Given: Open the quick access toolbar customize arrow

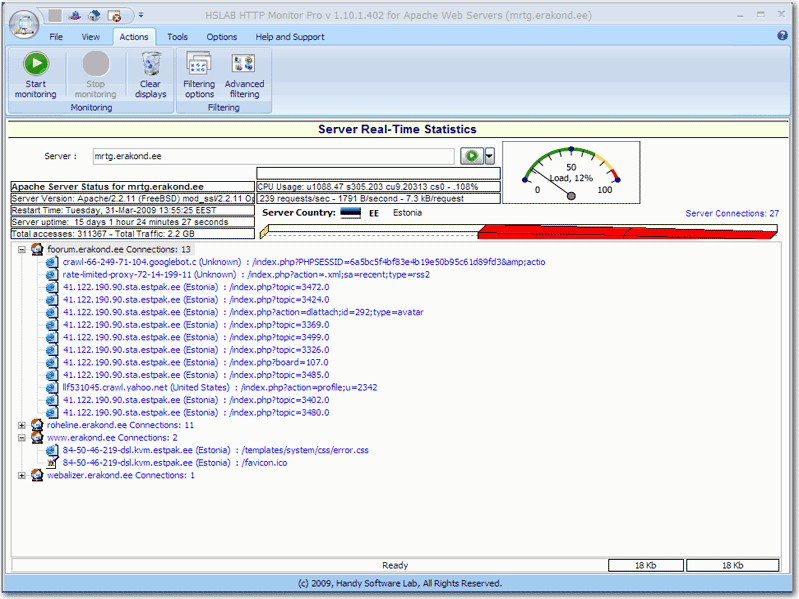Looking at the screenshot, I should pyautogui.click(x=141, y=16).
